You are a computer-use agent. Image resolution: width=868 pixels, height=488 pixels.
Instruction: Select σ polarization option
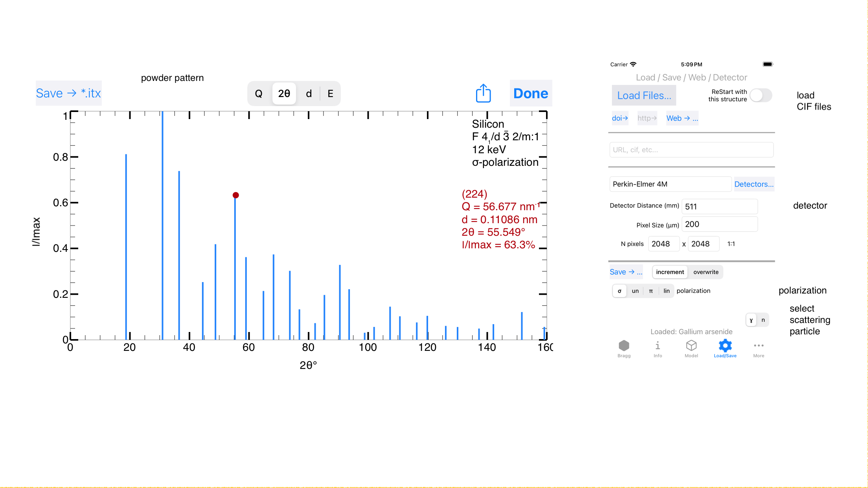click(x=620, y=291)
